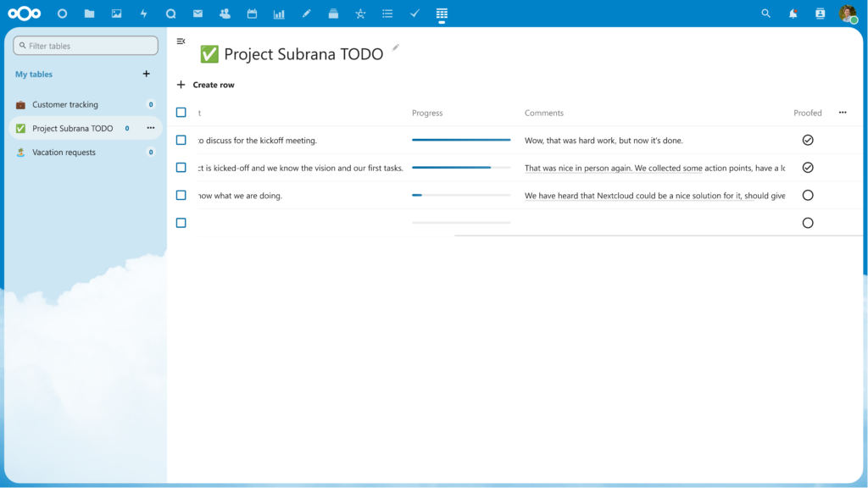Viewport: 868px width, 488px height.
Task: Open the Calendar app
Action: pyautogui.click(x=251, y=14)
